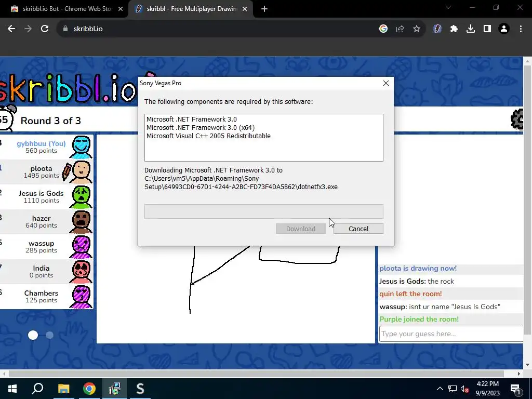Open Chrome three-dot menu
Image resolution: width=532 pixels, height=399 pixels.
point(521,29)
